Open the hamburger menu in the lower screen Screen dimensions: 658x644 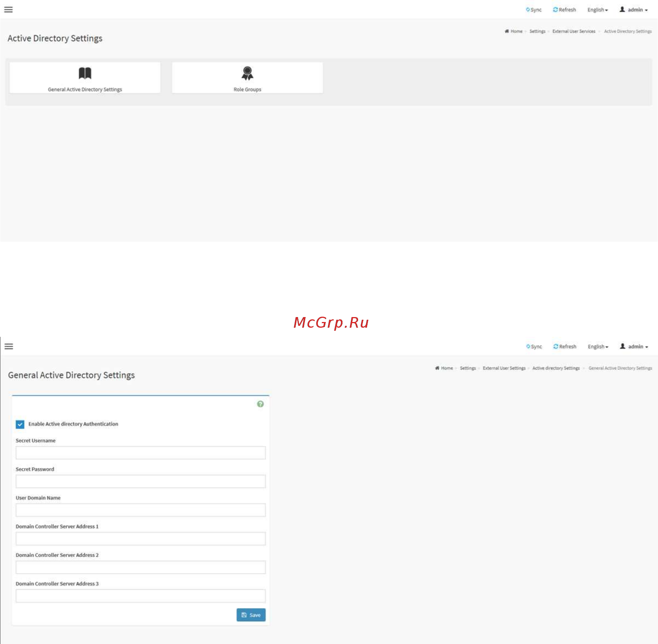9,346
